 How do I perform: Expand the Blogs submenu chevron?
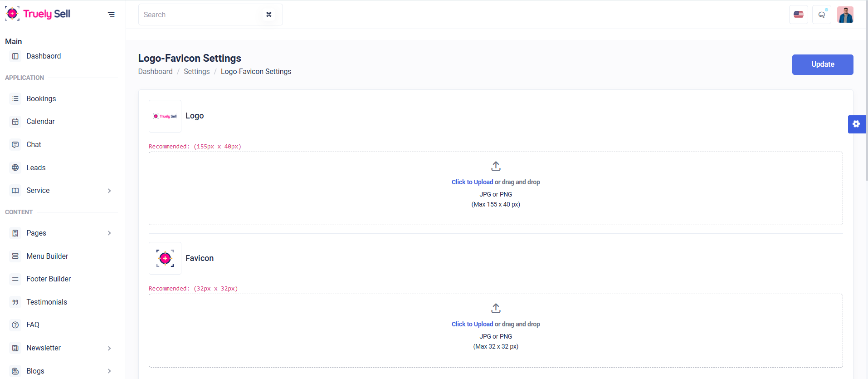[109, 371]
